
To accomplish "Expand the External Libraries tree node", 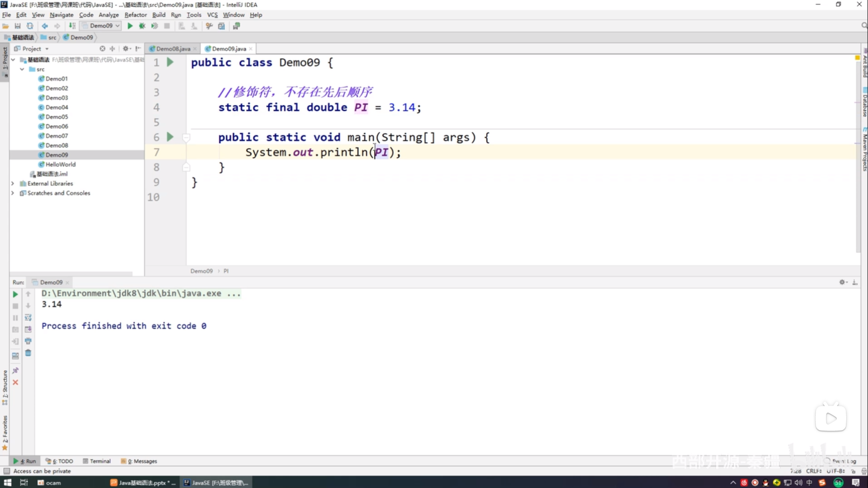I will pyautogui.click(x=13, y=183).
